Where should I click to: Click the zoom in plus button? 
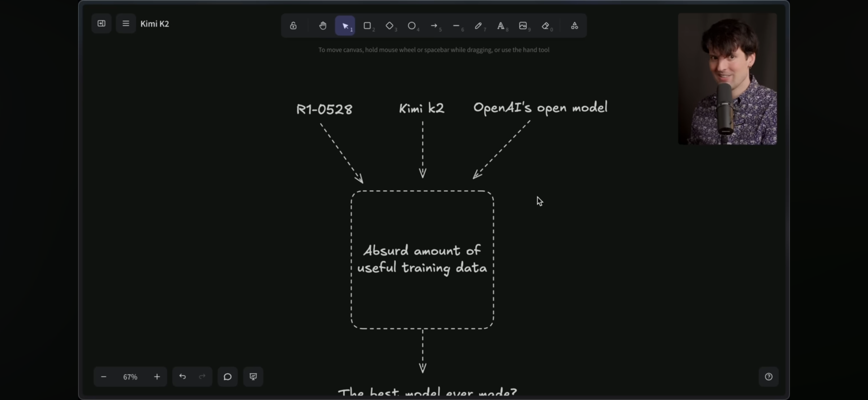[157, 377]
